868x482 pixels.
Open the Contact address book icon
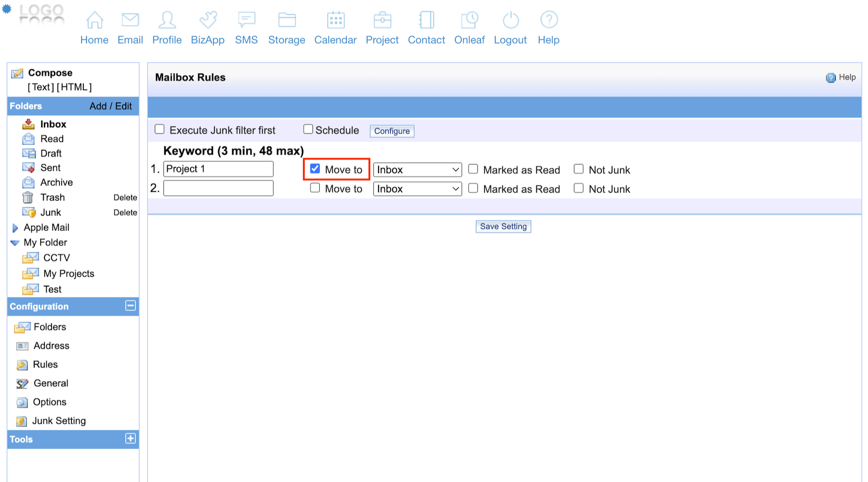click(426, 20)
